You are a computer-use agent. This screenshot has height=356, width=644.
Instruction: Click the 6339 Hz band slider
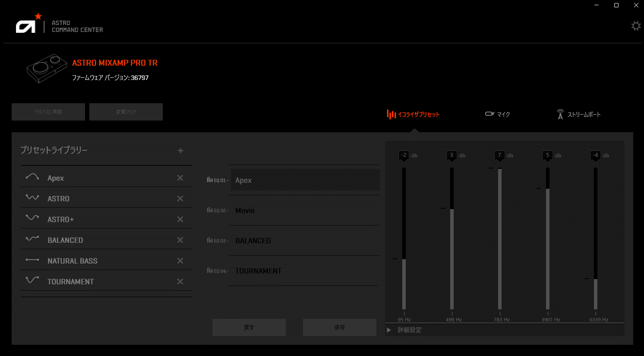(x=596, y=238)
